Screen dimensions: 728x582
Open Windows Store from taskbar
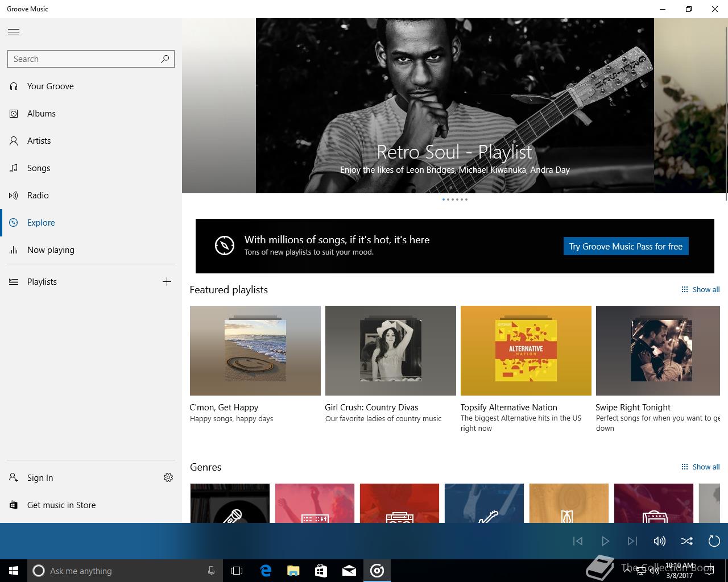click(321, 571)
